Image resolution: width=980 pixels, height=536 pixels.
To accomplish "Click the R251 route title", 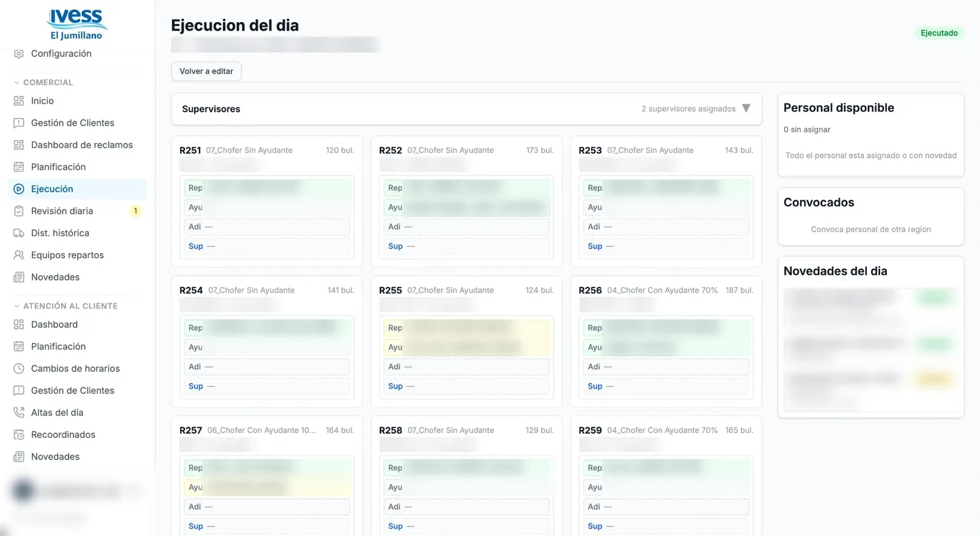I will point(190,151).
